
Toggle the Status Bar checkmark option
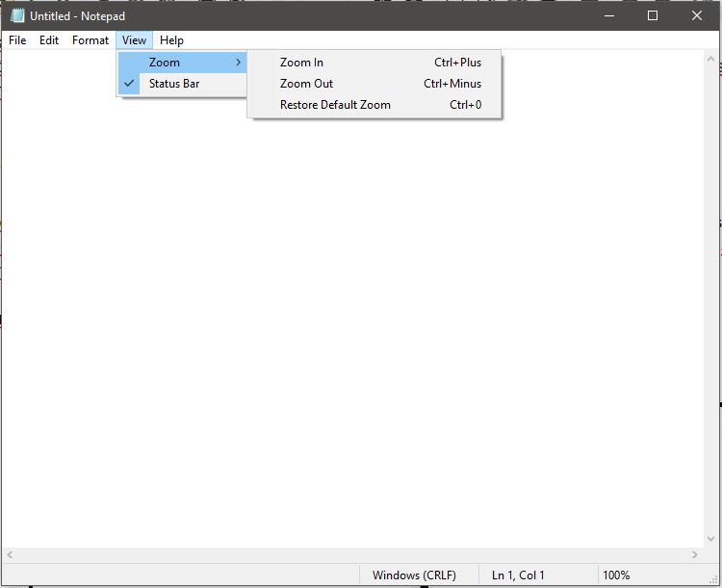[182, 84]
